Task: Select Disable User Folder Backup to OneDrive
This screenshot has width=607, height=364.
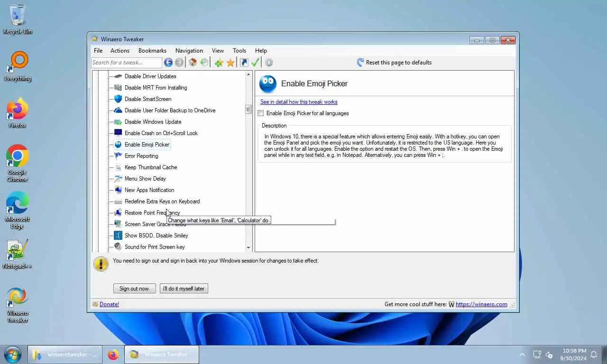Action: point(170,110)
